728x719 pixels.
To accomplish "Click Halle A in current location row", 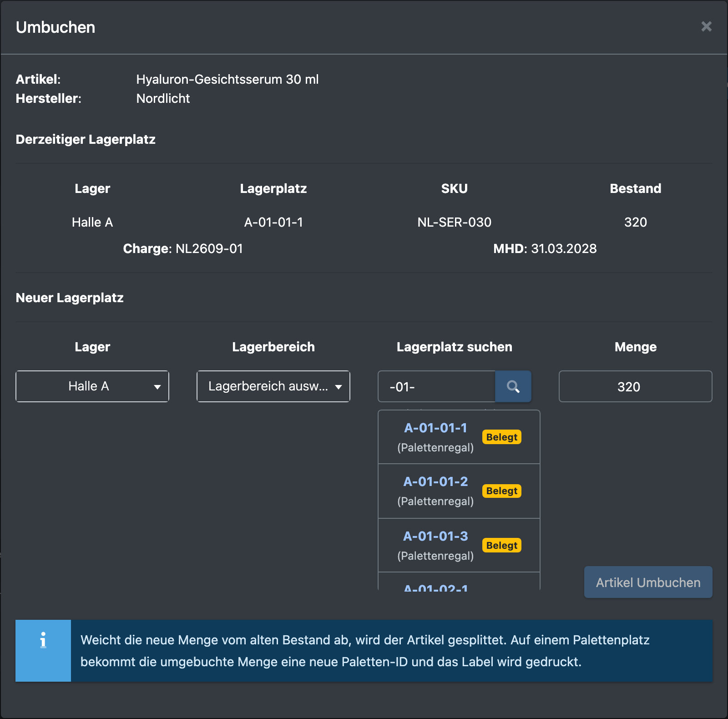I will 92,222.
